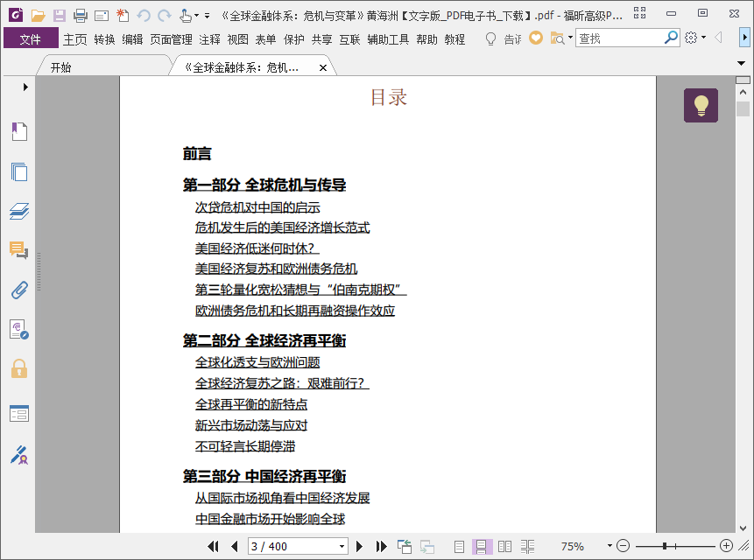The image size is (754, 560).
Task: Open a file with the folder icon
Action: (x=38, y=16)
